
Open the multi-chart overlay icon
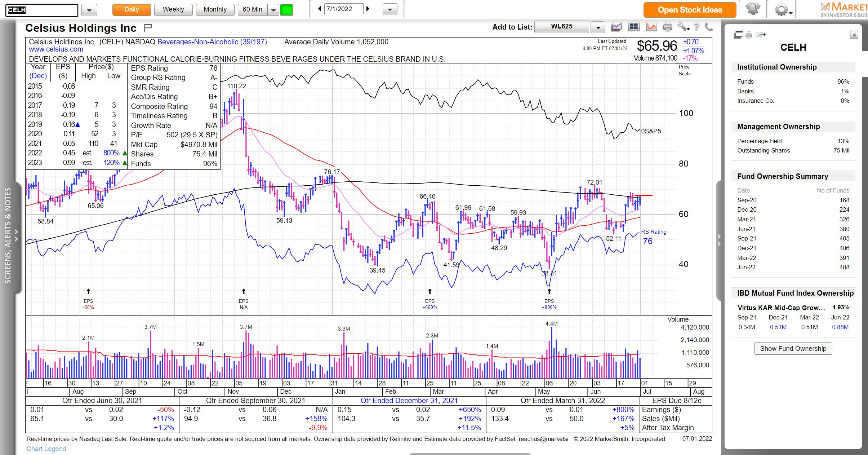616,27
